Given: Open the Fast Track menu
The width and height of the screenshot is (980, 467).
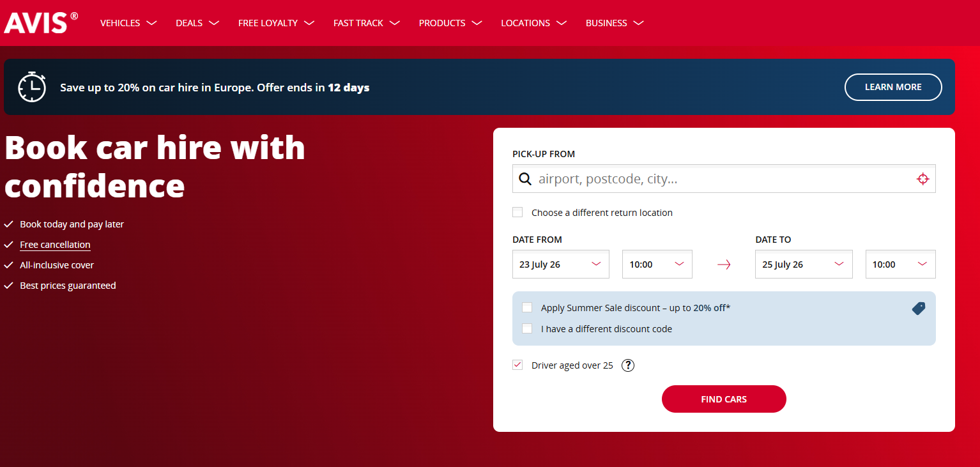Looking at the screenshot, I should [367, 23].
